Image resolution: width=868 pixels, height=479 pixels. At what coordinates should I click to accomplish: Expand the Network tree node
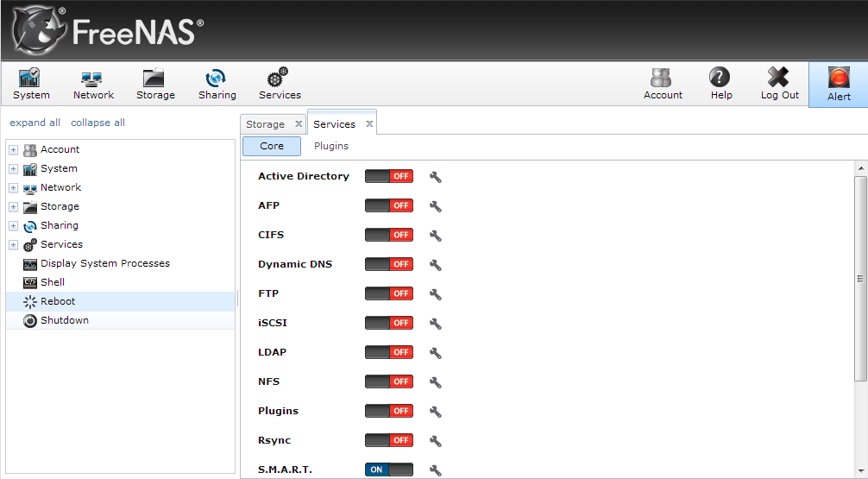(x=13, y=188)
